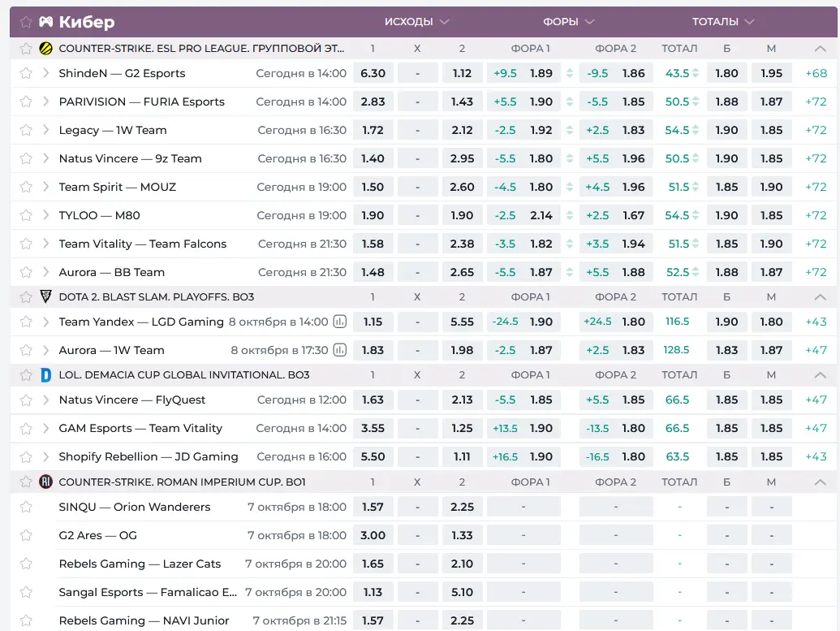
Task: Adjust total 54.5 for TYLOO — M80
Action: pyautogui.click(x=696, y=215)
